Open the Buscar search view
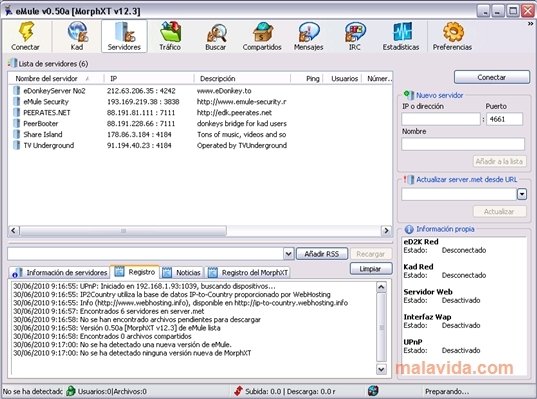This screenshot has width=537, height=399. pos(216,36)
